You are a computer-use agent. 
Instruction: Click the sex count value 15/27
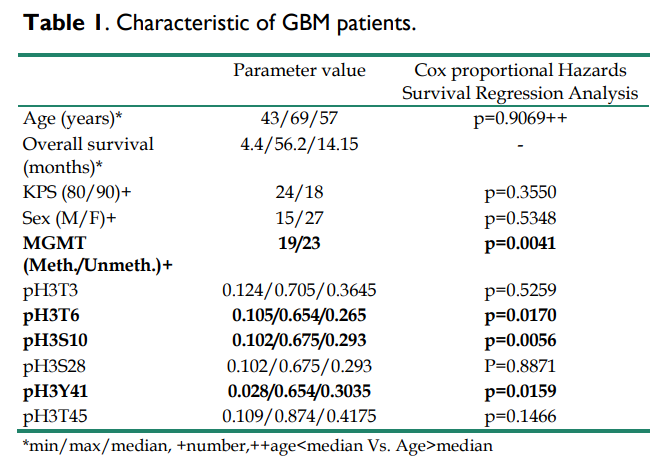(299, 217)
